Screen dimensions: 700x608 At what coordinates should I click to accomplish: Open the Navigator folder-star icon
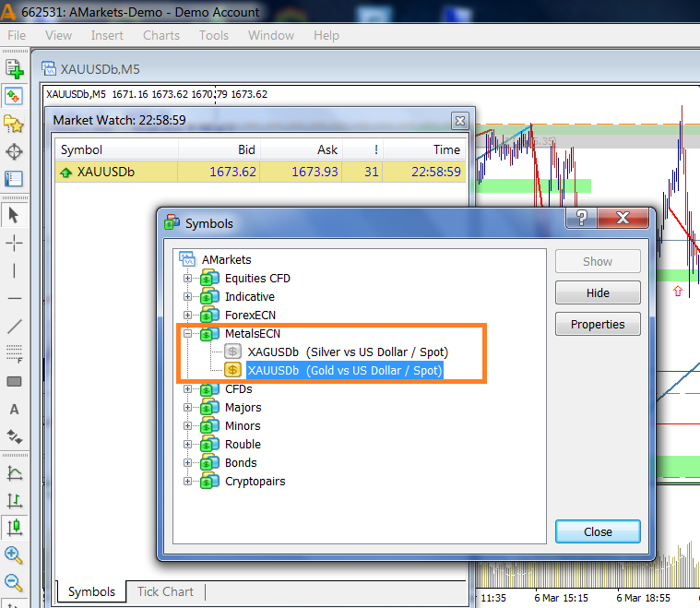[14, 125]
